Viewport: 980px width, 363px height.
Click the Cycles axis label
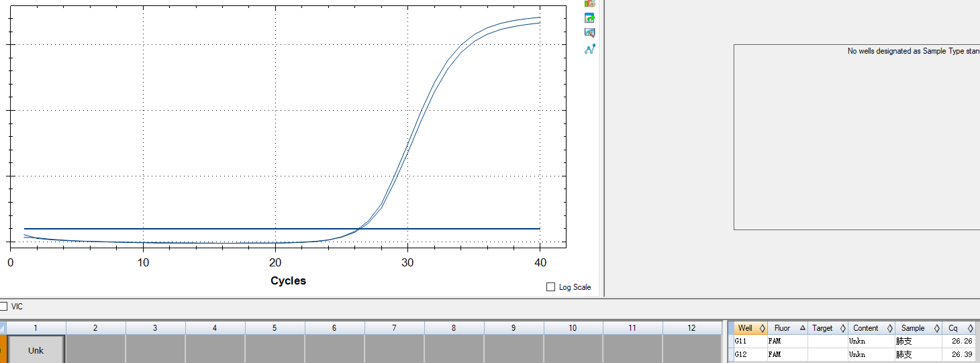click(x=288, y=280)
